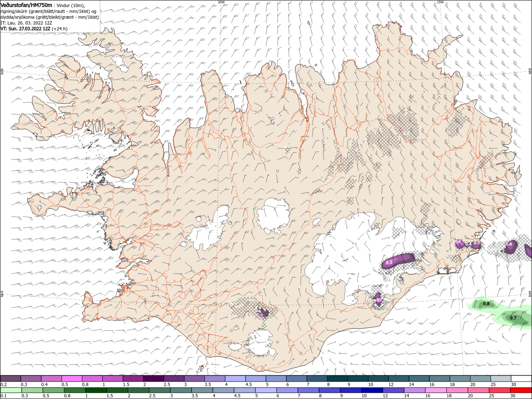The image size is (532, 399).
Task: Click the '0.2' label in the top legend row
Action: coord(3,384)
